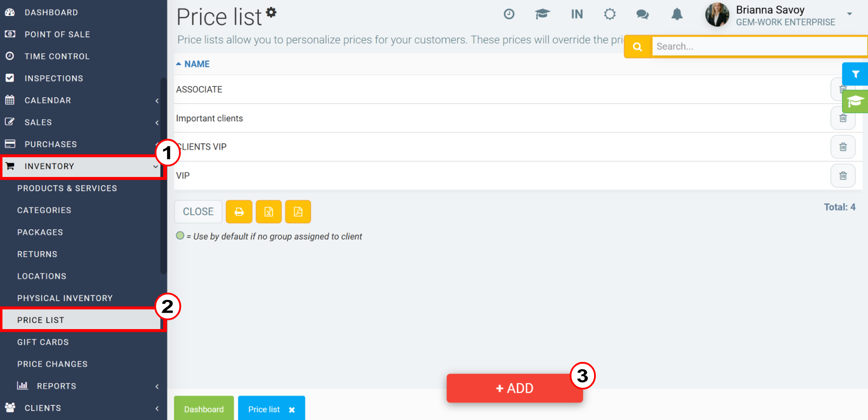Open Gift Cards submenu item
This screenshot has width=868, height=420.
pyautogui.click(x=43, y=342)
